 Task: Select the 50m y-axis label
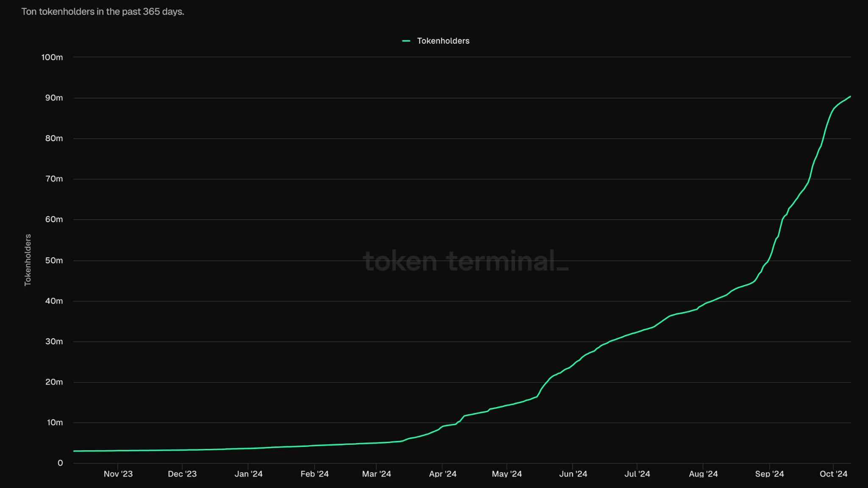(54, 260)
